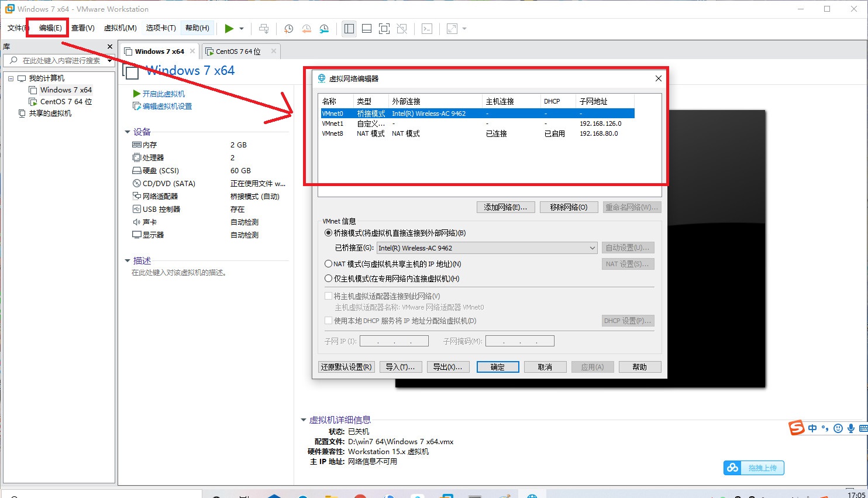Select the VMnet1 row in network list

[477, 123]
